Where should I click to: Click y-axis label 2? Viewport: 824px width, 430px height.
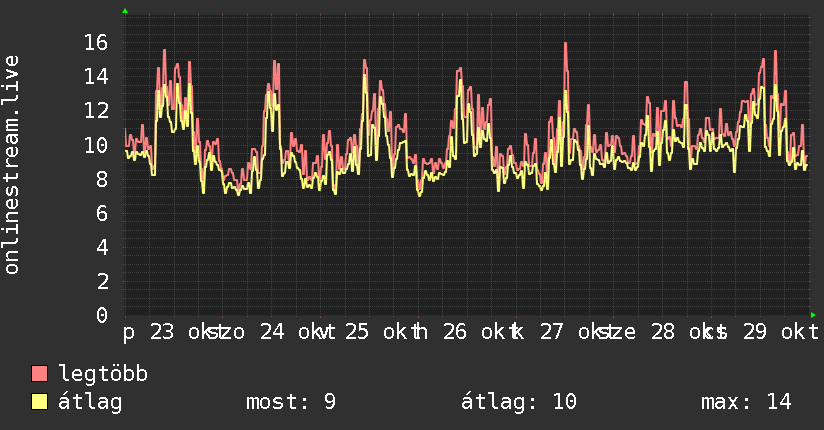click(102, 281)
